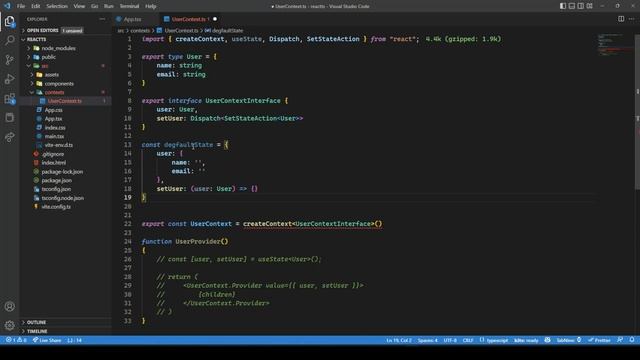Change line endings via CRLF status item
The image size is (640, 360).
pyautogui.click(x=468, y=340)
